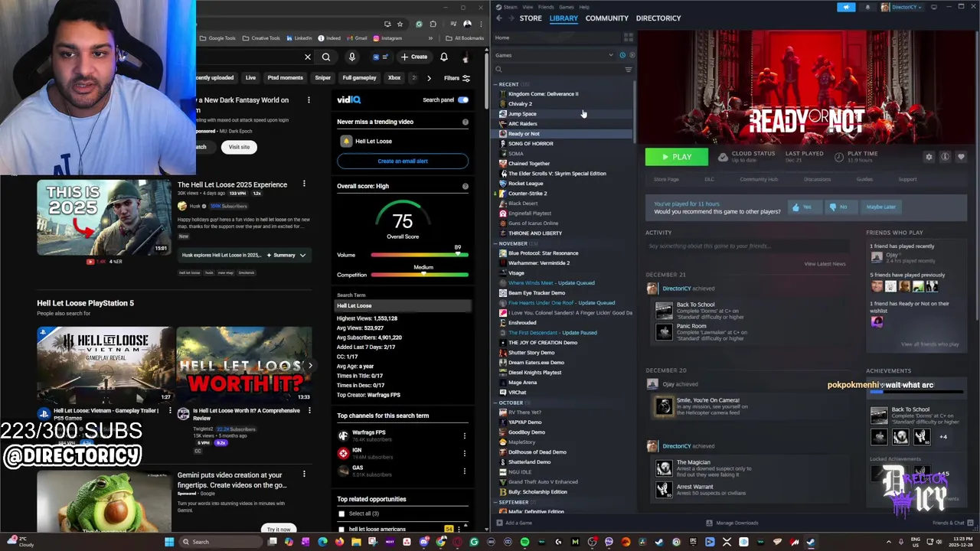The image size is (980, 551).
Task: Show next YouTube filter chips arrow
Action: pyautogui.click(x=429, y=78)
